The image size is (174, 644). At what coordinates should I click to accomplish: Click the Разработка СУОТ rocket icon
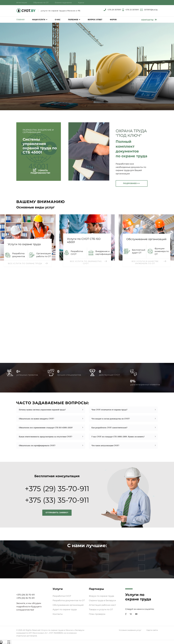[67, 253]
